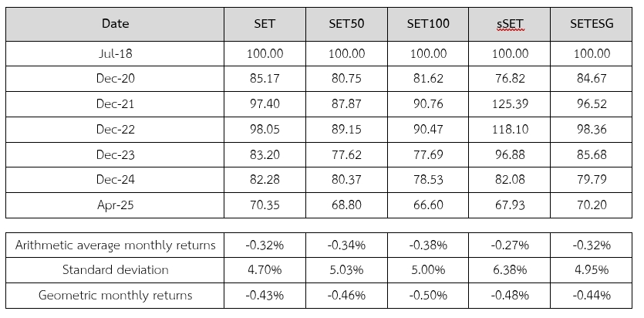Screen dimensions: 644x318
Task: Click Geometric monthly returns label
Action: [x=115, y=296]
